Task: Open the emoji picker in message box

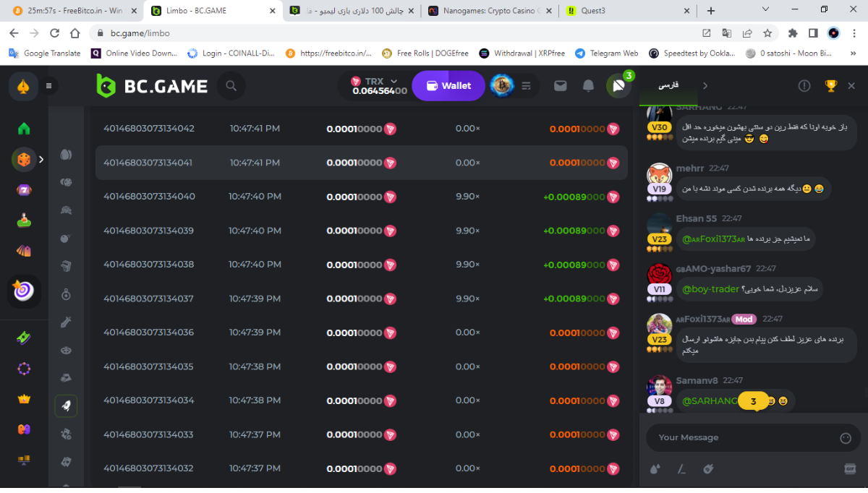Action: (846, 438)
